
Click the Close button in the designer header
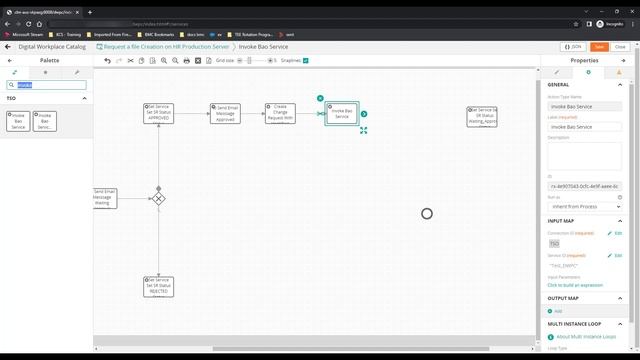620,47
